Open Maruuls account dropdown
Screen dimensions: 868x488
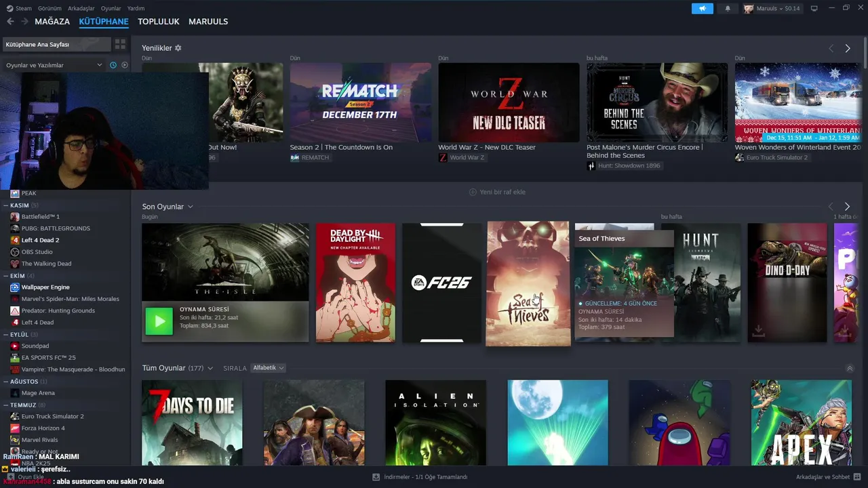coord(772,8)
